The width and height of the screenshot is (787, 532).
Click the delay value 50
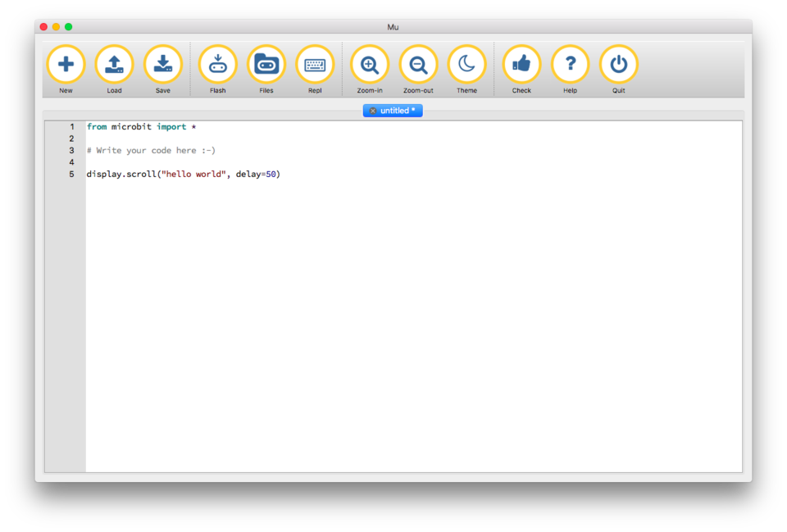(x=271, y=174)
